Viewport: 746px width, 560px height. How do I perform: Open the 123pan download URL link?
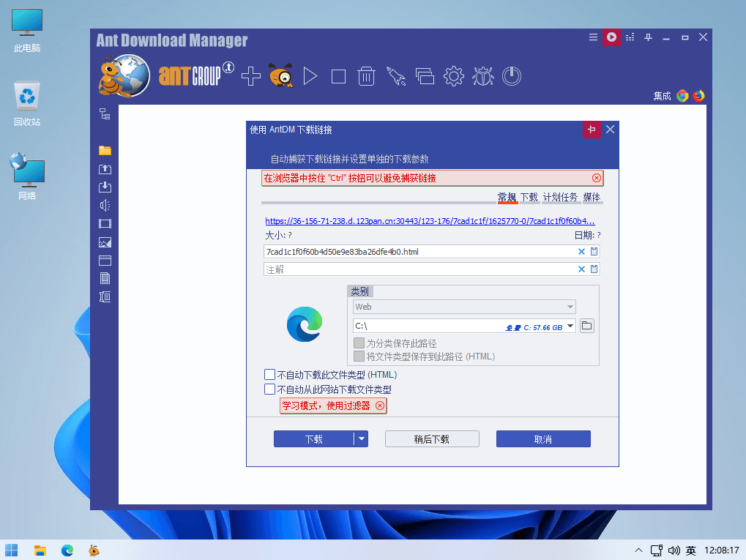(x=430, y=221)
